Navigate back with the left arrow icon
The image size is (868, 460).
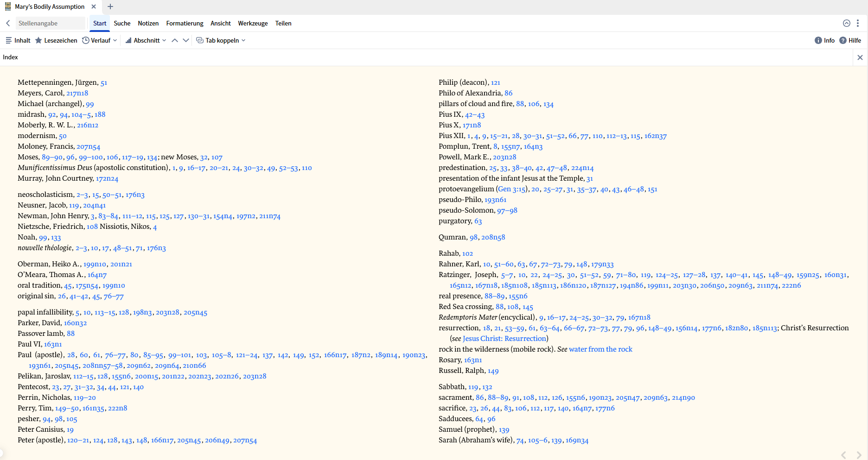7,23
